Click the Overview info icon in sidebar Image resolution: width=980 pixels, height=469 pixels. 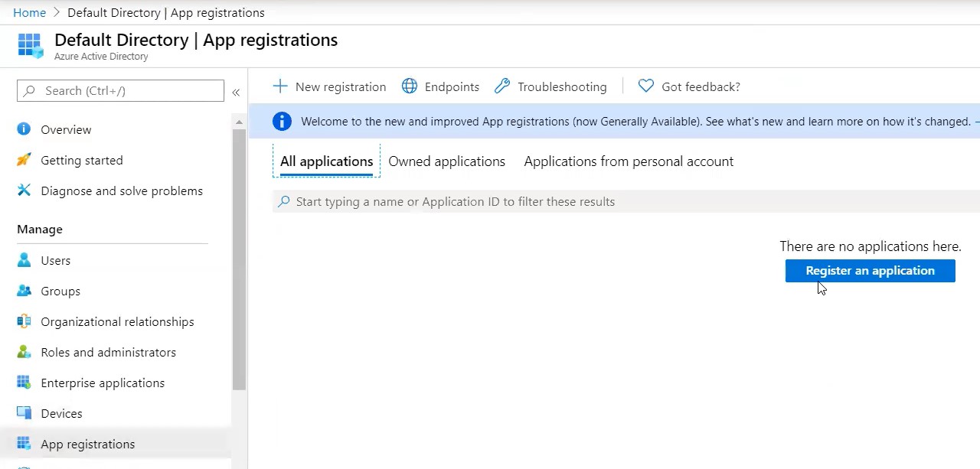tap(24, 129)
